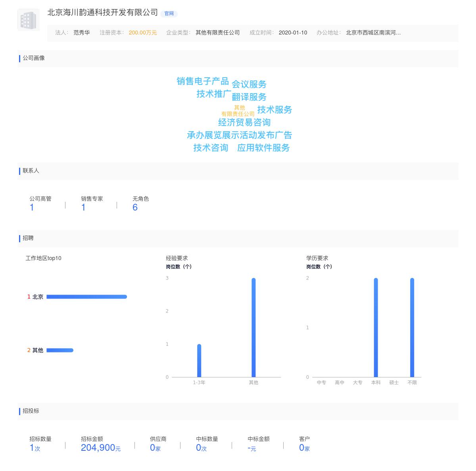Click registered capital value 200.00万元
This screenshot has height=471, width=476.
pos(143,33)
